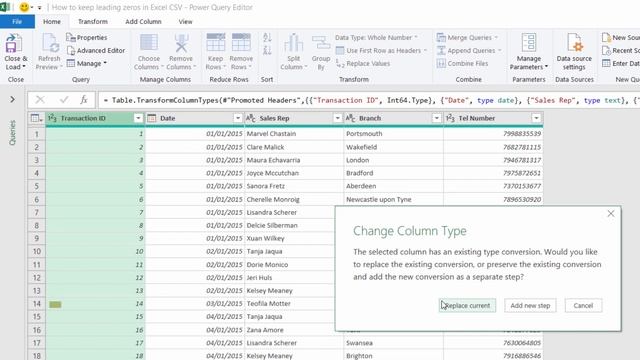Open the quick access toolbar dropdown arrow
Viewport: 640px width, 360px height.
pyautogui.click(x=40, y=7)
